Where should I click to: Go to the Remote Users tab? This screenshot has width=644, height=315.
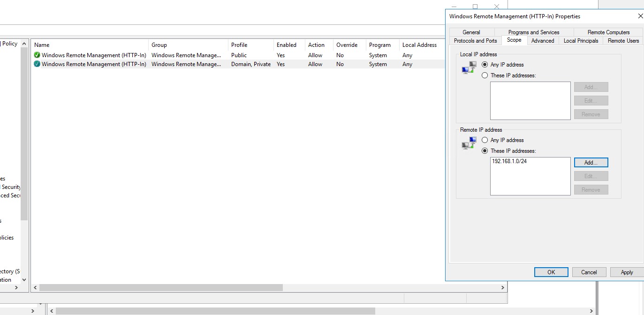623,41
